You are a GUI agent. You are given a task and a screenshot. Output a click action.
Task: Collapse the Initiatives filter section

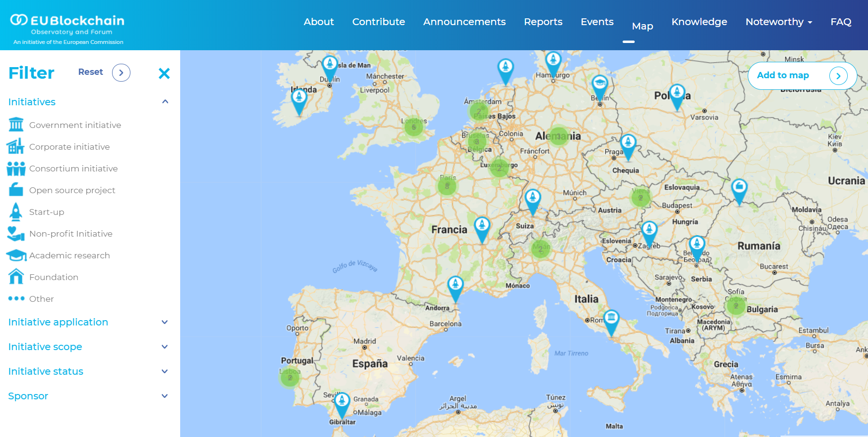click(165, 101)
